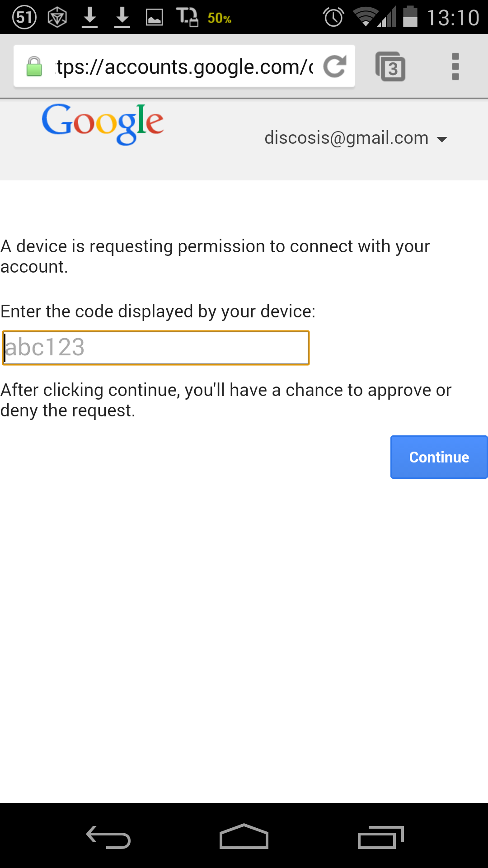The height and width of the screenshot is (868, 488).
Task: Click the dropdown arrow beside the email
Action: pos(442,139)
